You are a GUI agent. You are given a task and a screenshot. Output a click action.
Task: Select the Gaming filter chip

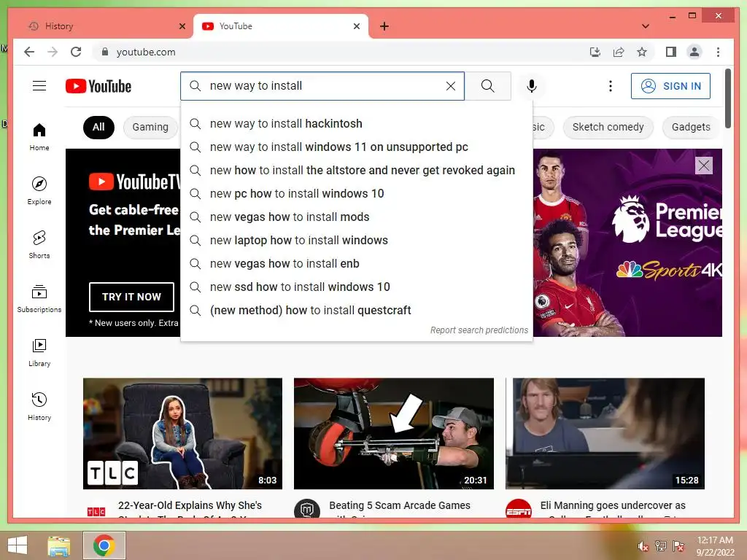coord(150,127)
